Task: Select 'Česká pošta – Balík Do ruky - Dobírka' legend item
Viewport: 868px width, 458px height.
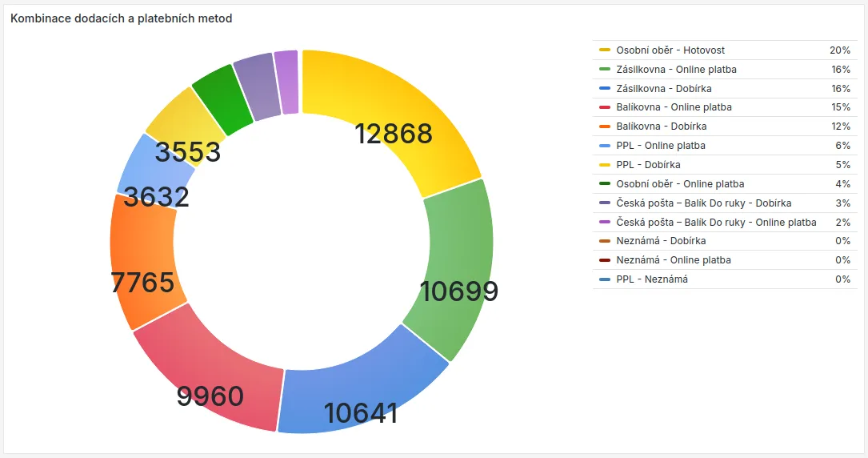Action: pos(703,203)
